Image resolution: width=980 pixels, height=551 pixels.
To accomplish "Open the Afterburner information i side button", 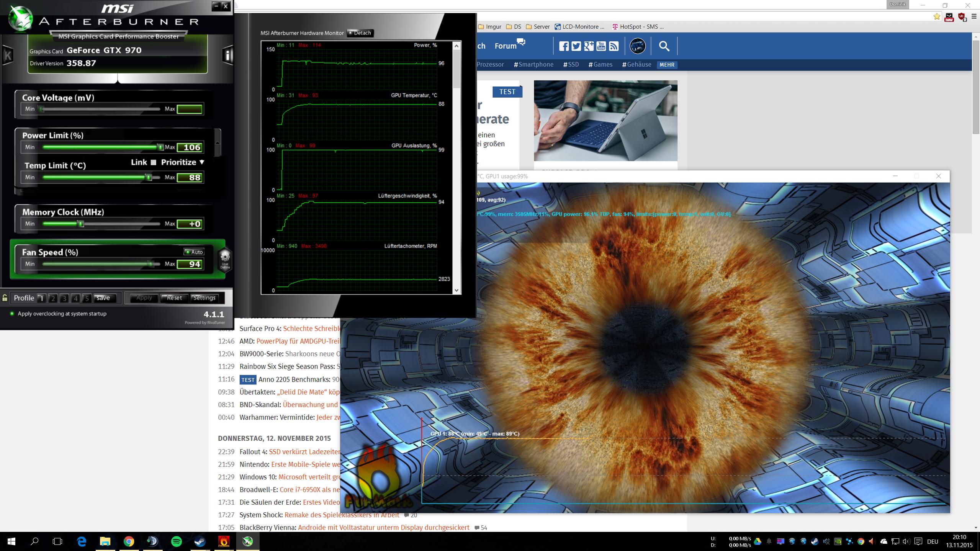I will click(x=228, y=56).
